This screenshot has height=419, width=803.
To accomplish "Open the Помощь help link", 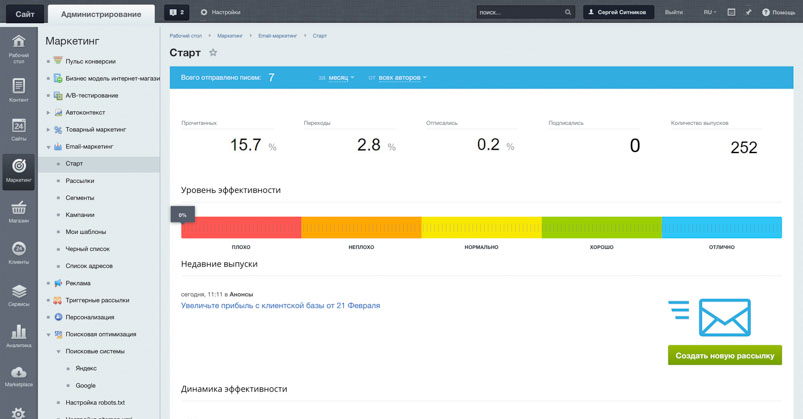I will 778,12.
